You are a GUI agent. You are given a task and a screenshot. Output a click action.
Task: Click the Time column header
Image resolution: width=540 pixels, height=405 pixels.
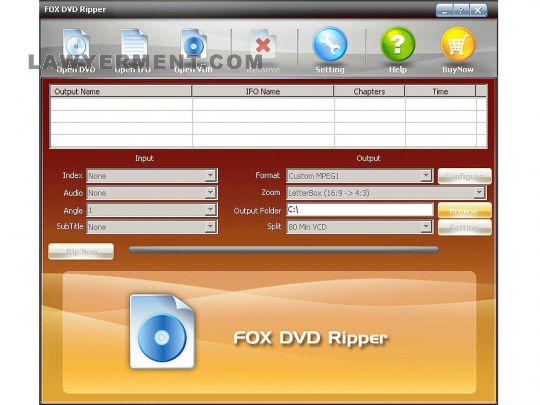440,91
